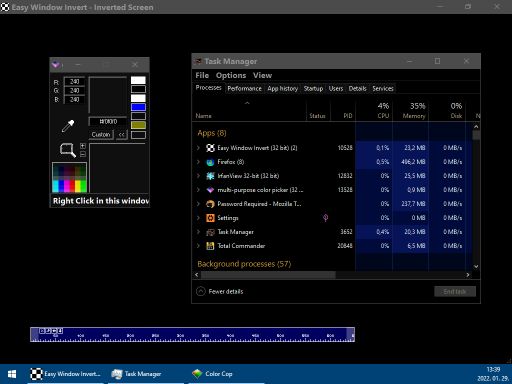Click the Color Cop title bar gem icon
Image resolution: width=512 pixels, height=384 pixels.
[56, 64]
